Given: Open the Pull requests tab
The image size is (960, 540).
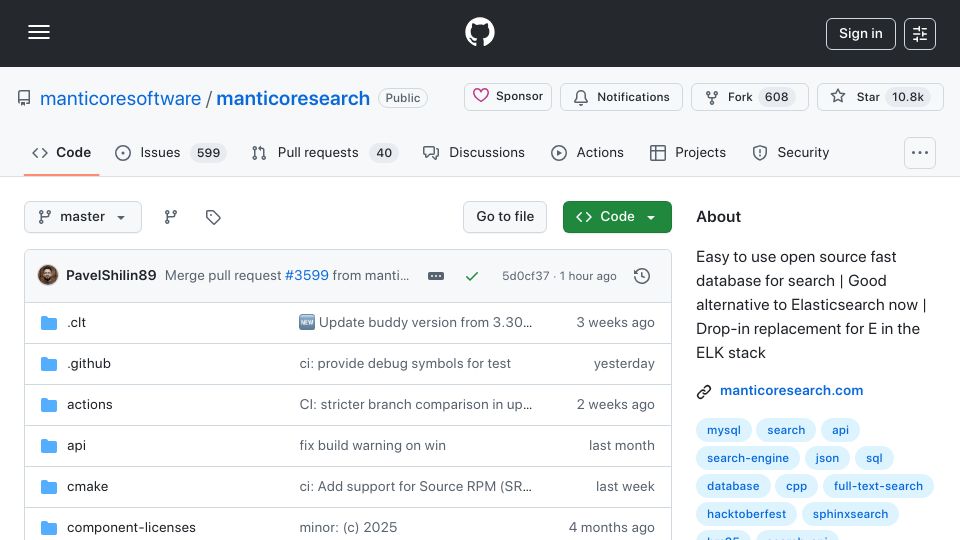Looking at the screenshot, I should (x=324, y=152).
